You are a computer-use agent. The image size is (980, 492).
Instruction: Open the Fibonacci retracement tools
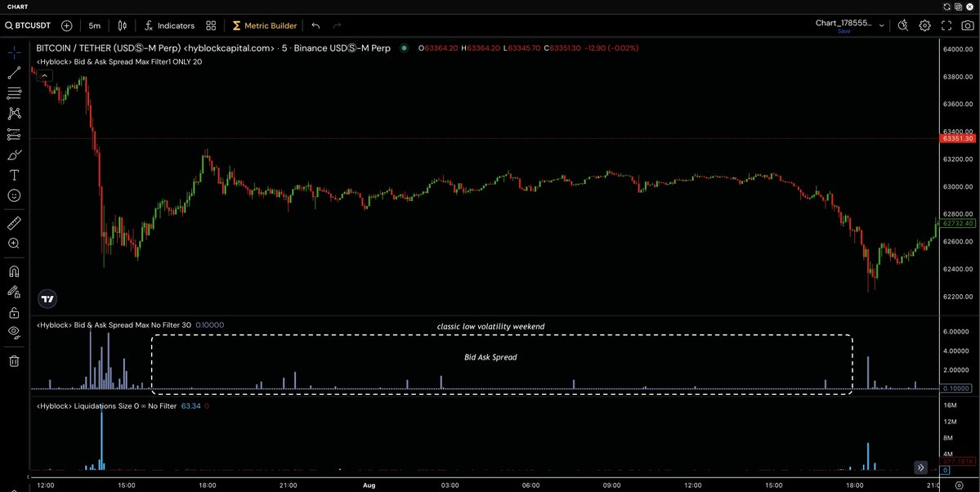[x=14, y=94]
